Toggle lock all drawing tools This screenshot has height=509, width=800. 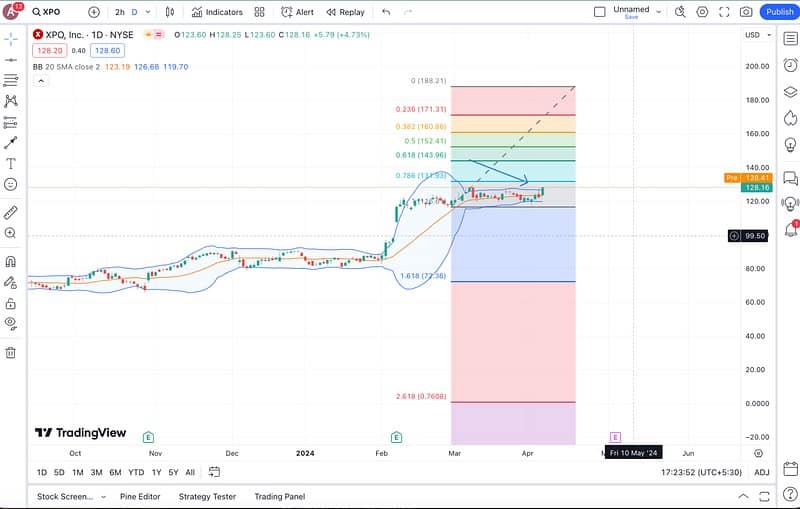click(11, 303)
